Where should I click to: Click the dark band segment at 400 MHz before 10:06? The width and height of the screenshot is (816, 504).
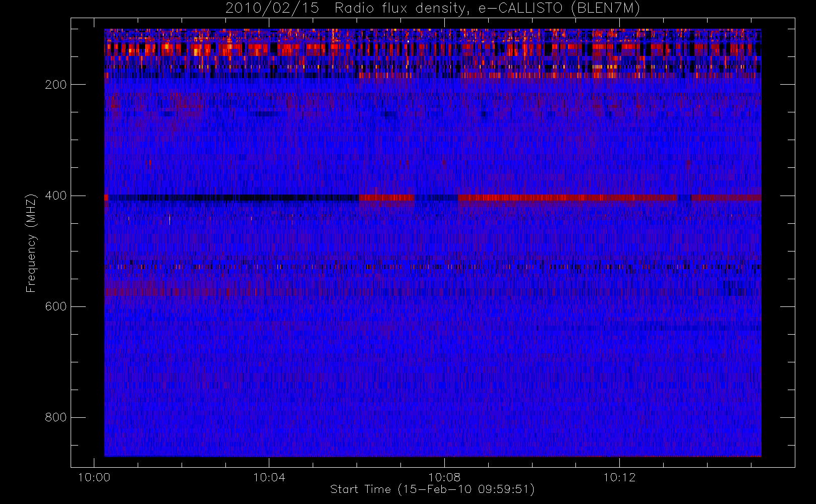click(233, 198)
